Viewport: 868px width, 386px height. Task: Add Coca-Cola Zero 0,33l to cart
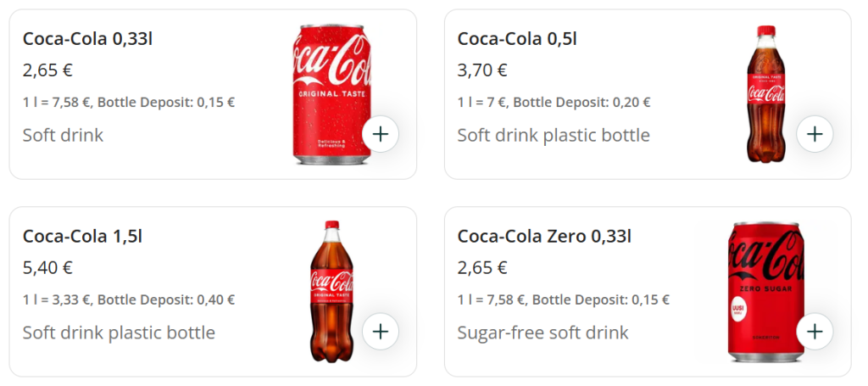pos(815,332)
